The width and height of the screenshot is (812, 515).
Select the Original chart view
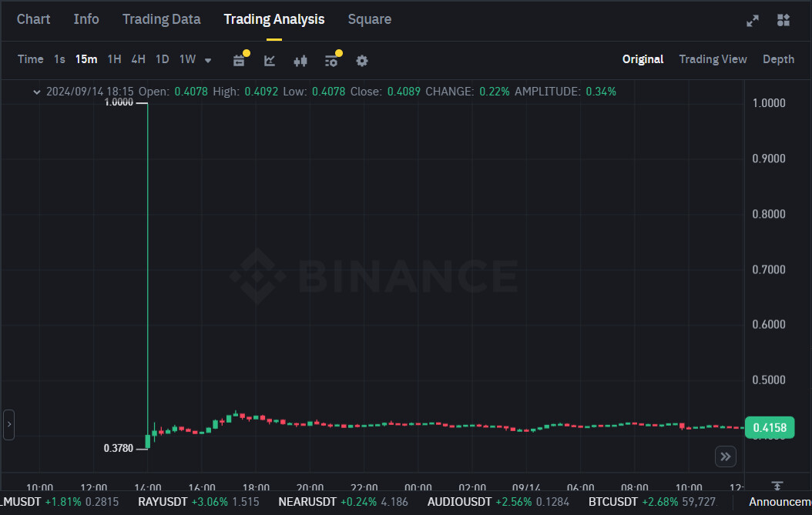pyautogui.click(x=643, y=59)
